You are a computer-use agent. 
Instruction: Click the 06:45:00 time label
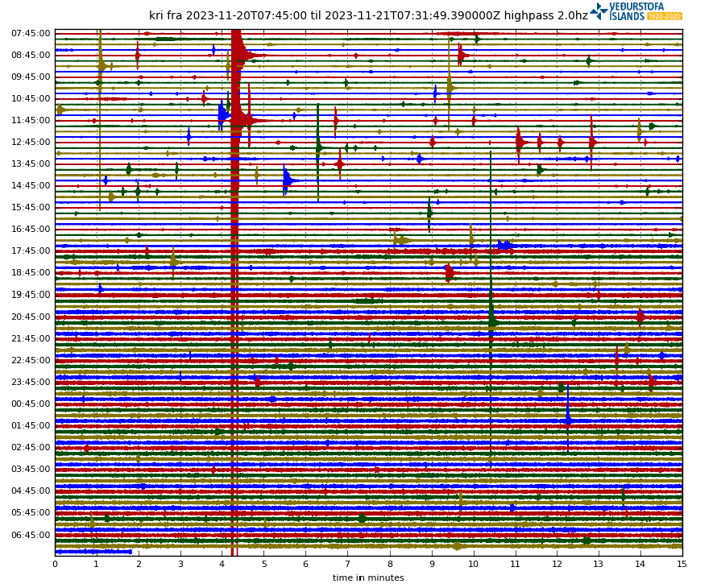click(x=31, y=535)
